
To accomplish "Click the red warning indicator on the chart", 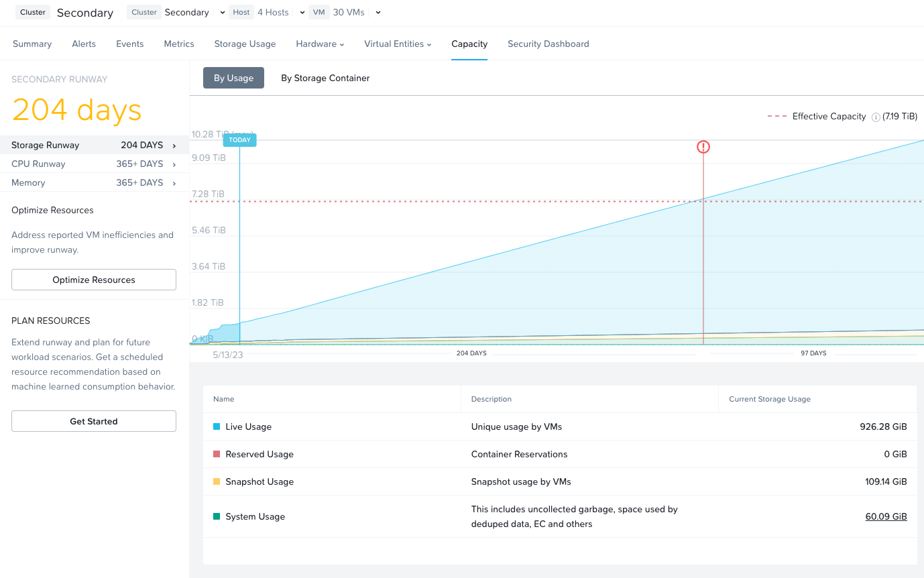I will (703, 146).
